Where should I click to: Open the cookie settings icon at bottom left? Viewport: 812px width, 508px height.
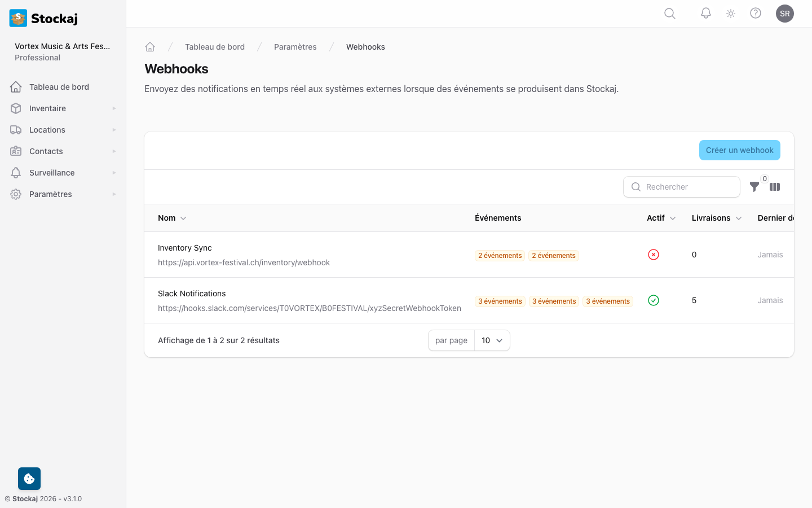(x=29, y=478)
